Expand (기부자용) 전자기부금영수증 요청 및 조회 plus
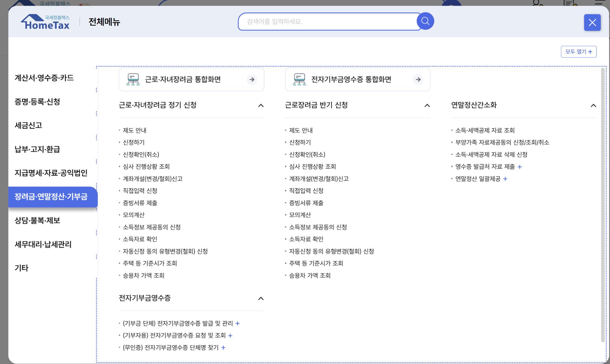Screen dimensions: 610x364 (230, 335)
